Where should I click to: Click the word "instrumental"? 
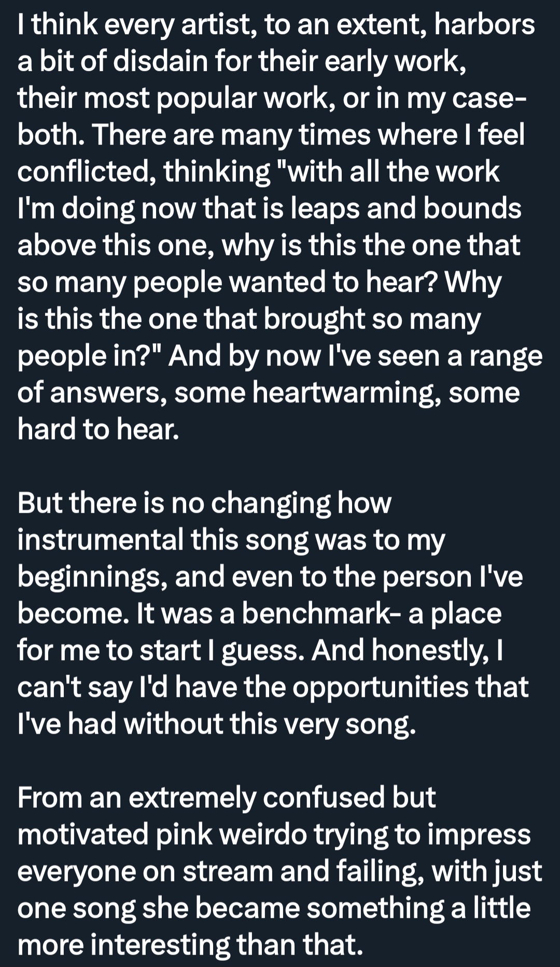coord(100,539)
